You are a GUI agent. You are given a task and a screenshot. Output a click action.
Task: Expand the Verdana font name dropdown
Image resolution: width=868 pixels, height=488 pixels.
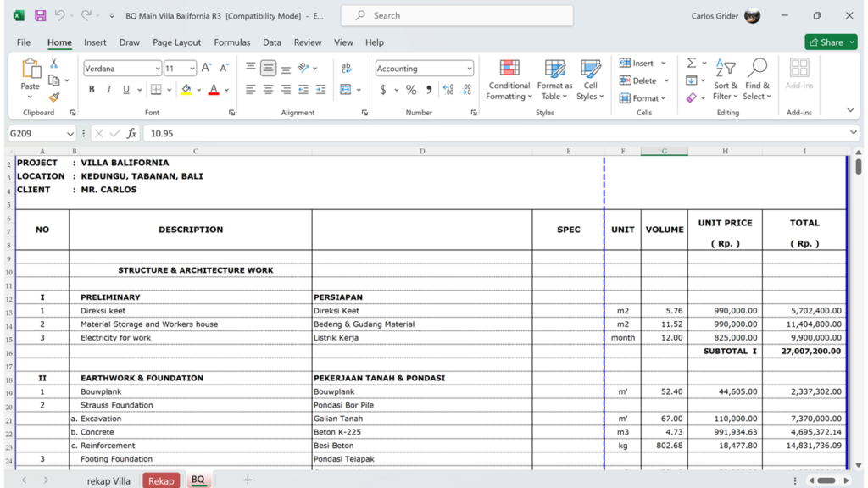point(158,69)
